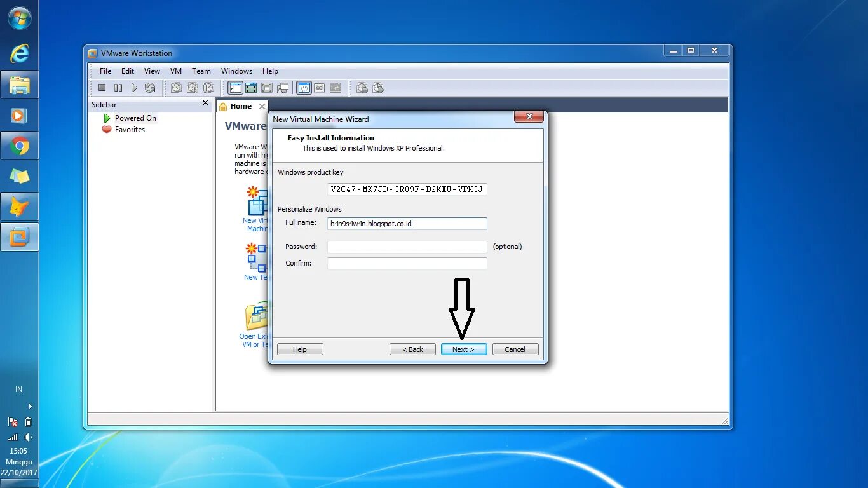Image resolution: width=868 pixels, height=488 pixels.
Task: Click the Reset virtual machine toolbar icon
Action: [x=150, y=88]
